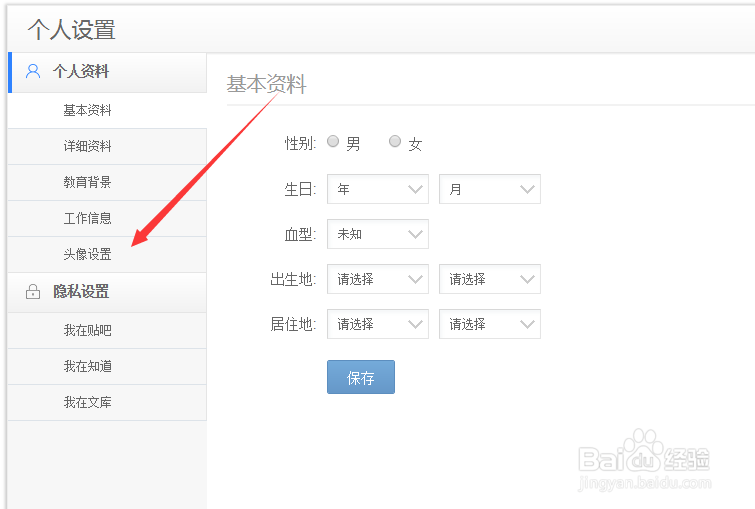
Task: Open 我在知道 privacy settings
Action: [107, 366]
